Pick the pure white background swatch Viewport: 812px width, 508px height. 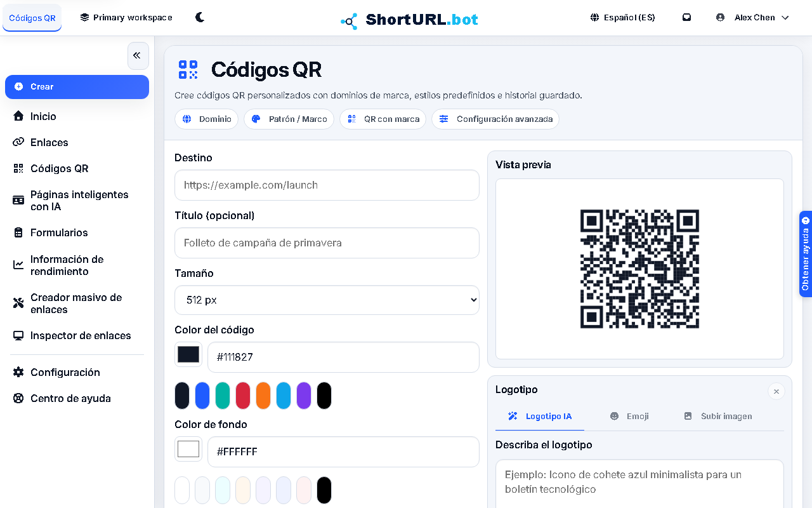click(x=182, y=490)
